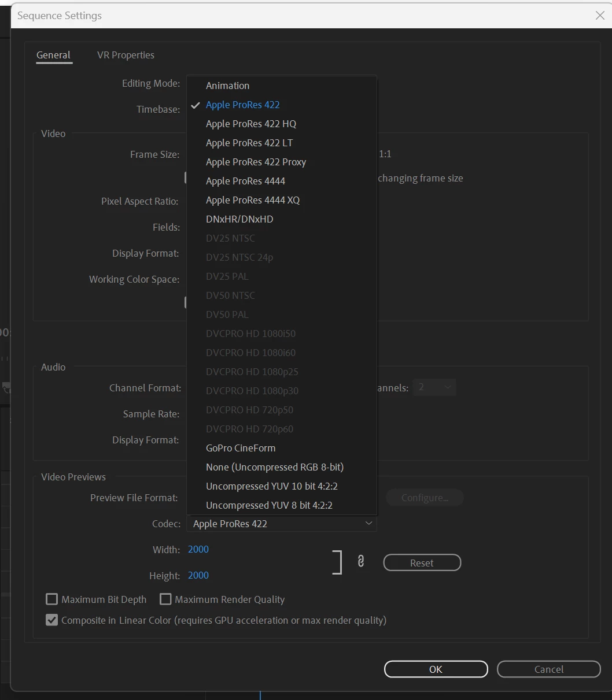Choose Apple ProRes 4444 codec
Viewport: 612px width, 700px height.
coord(282,181)
